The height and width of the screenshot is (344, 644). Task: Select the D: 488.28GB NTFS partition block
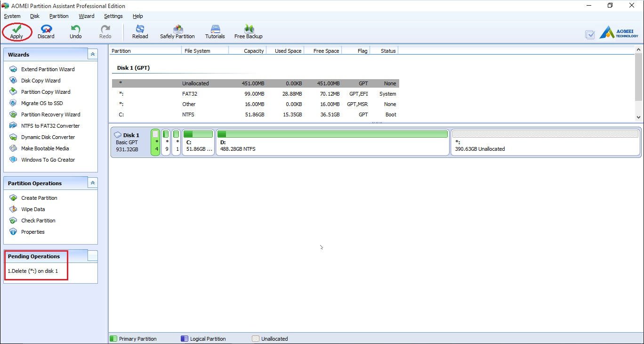pyautogui.click(x=332, y=142)
